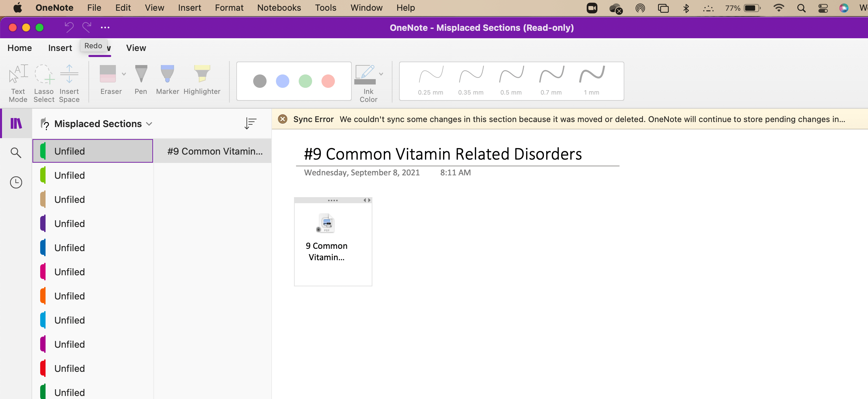Dismiss the Sync Error icon
Screen dimensions: 868x399
[282, 119]
